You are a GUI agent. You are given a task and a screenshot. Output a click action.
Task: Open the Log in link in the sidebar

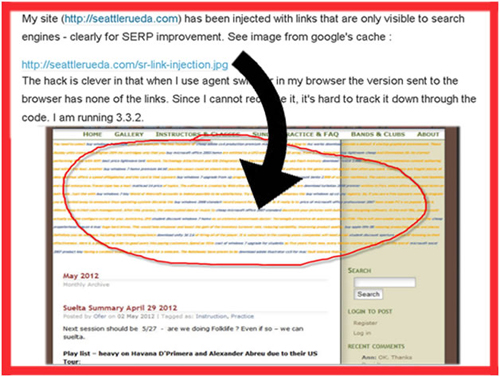click(x=362, y=333)
